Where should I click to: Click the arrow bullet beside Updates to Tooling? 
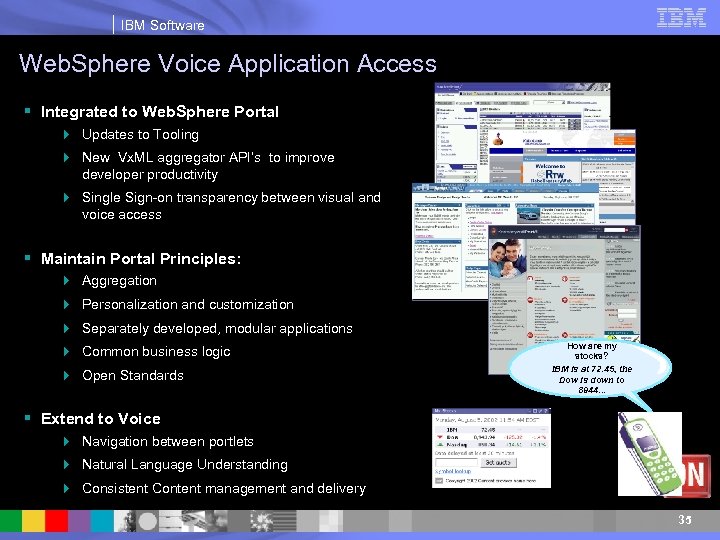point(67,135)
